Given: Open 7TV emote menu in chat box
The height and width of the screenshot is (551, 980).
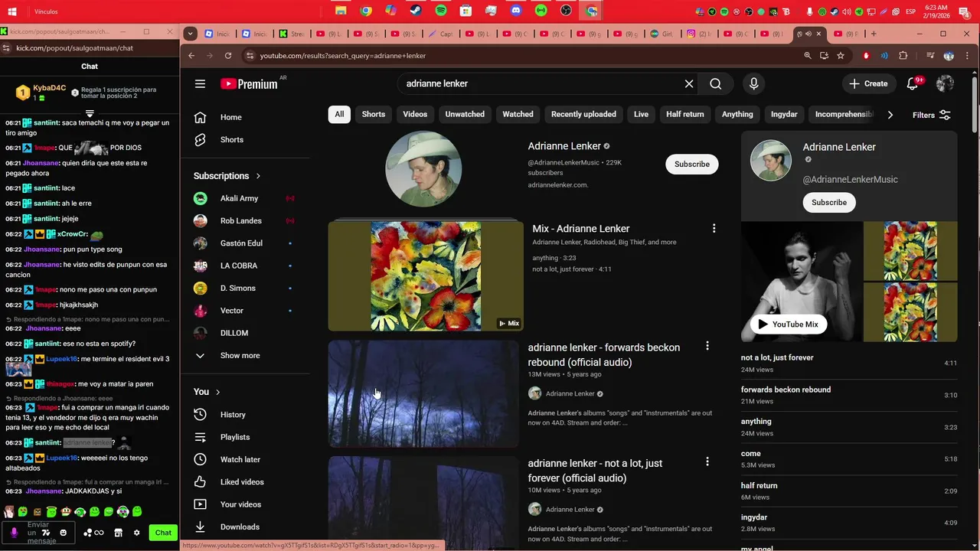Looking at the screenshot, I should click(46, 533).
